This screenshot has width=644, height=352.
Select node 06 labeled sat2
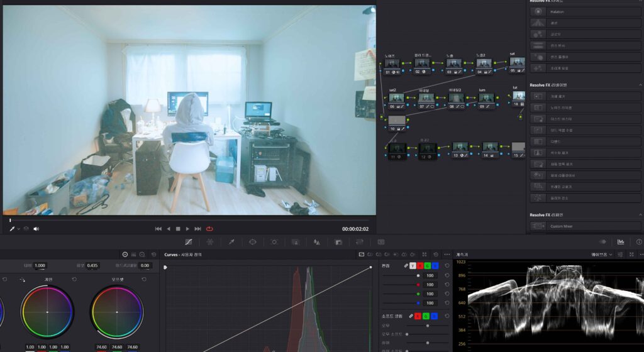pyautogui.click(x=396, y=101)
